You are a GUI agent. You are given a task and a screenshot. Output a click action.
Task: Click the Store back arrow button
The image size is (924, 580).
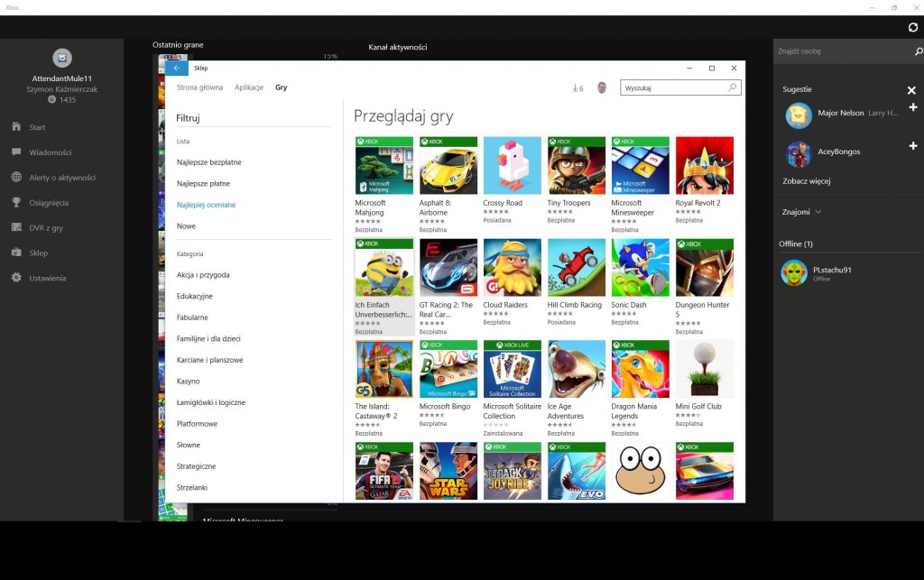177,69
